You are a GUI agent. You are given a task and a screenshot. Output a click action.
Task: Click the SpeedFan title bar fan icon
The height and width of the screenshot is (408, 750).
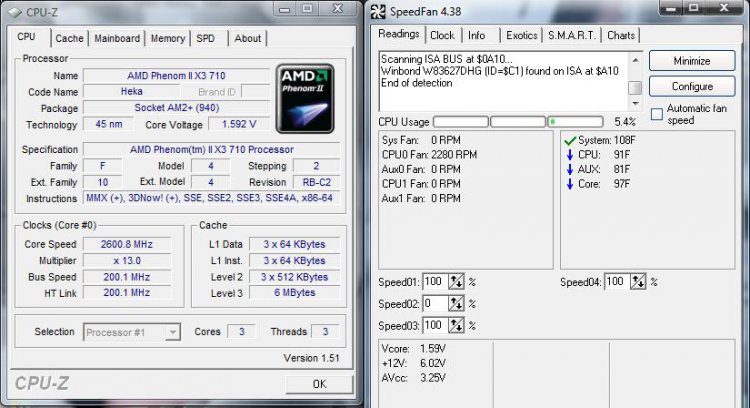[x=378, y=11]
